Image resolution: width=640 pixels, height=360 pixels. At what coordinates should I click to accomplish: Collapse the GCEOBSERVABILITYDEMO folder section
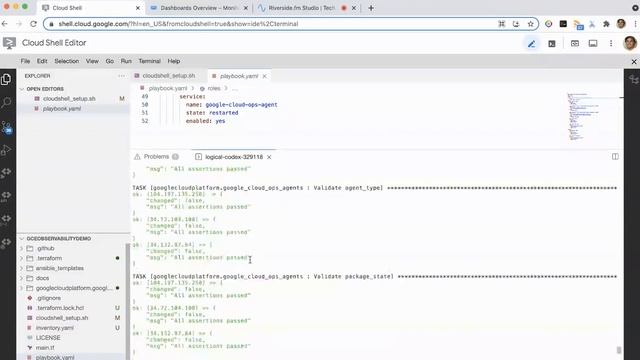coord(22,238)
